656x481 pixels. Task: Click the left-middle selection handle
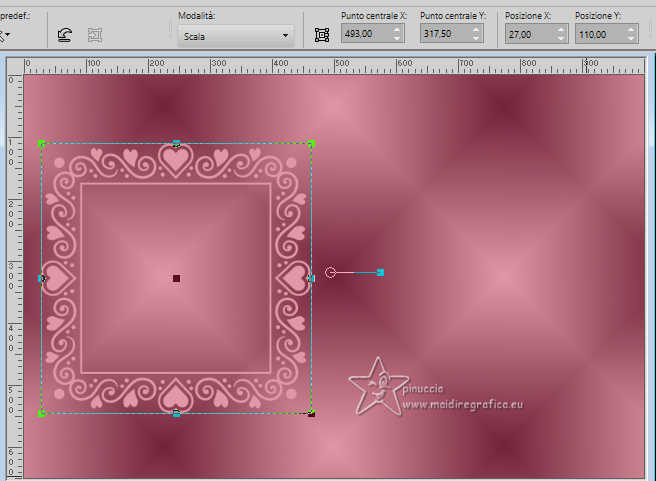[x=41, y=278]
